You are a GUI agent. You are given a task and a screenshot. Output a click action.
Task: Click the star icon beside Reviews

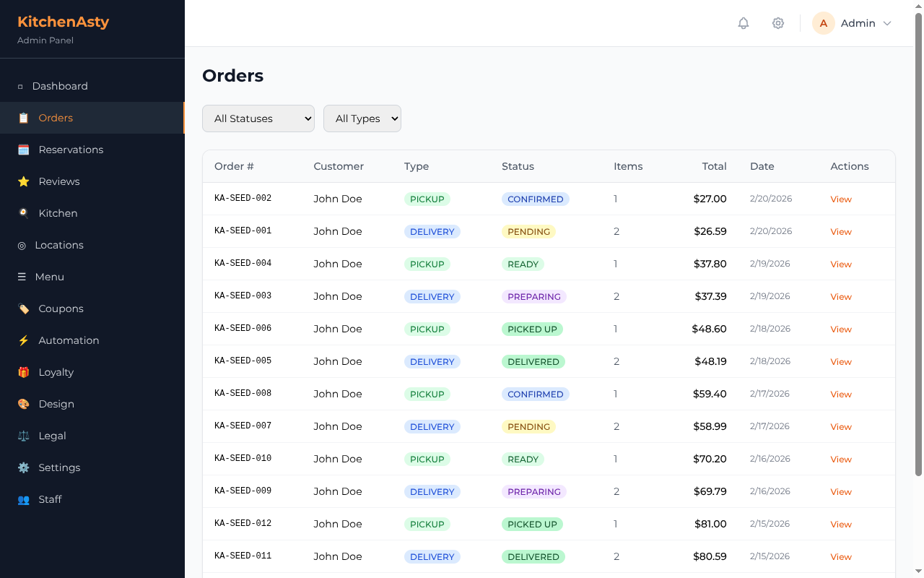(x=24, y=181)
